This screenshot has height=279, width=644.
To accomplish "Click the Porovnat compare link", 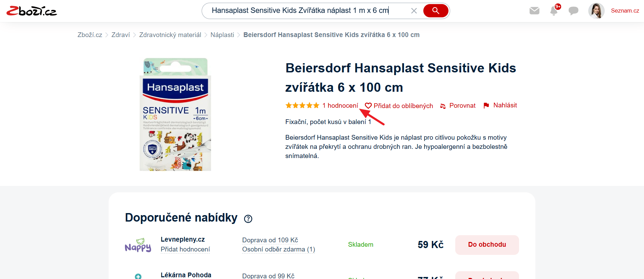I will (458, 106).
